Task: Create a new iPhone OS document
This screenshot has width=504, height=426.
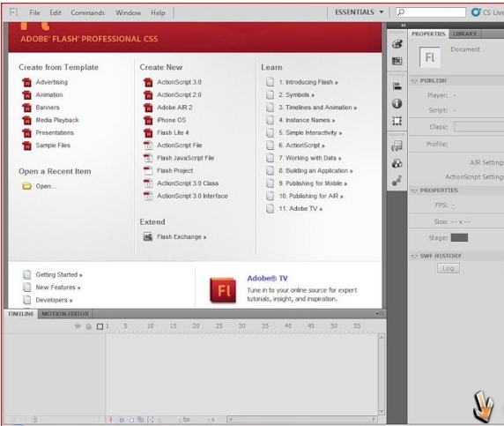Action: [x=171, y=120]
